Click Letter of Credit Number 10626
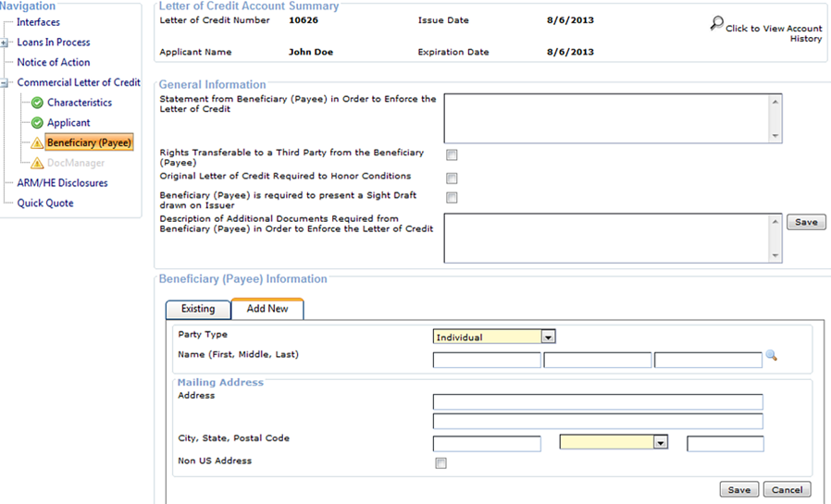 pyautogui.click(x=304, y=20)
